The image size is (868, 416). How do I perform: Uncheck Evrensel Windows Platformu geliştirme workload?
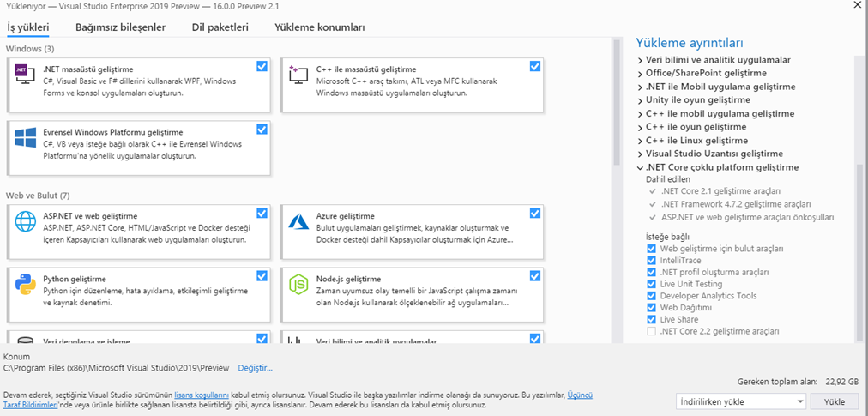coord(262,129)
